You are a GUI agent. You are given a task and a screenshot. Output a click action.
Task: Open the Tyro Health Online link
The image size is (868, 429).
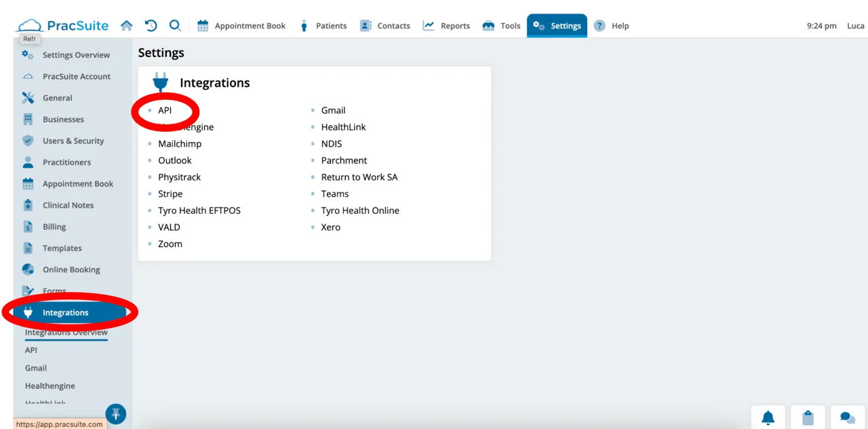pyautogui.click(x=360, y=210)
